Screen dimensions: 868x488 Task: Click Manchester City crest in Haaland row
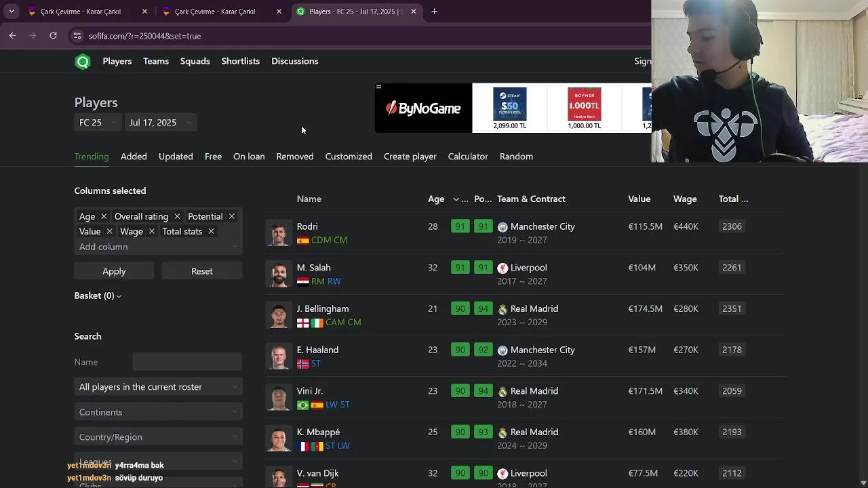502,350
